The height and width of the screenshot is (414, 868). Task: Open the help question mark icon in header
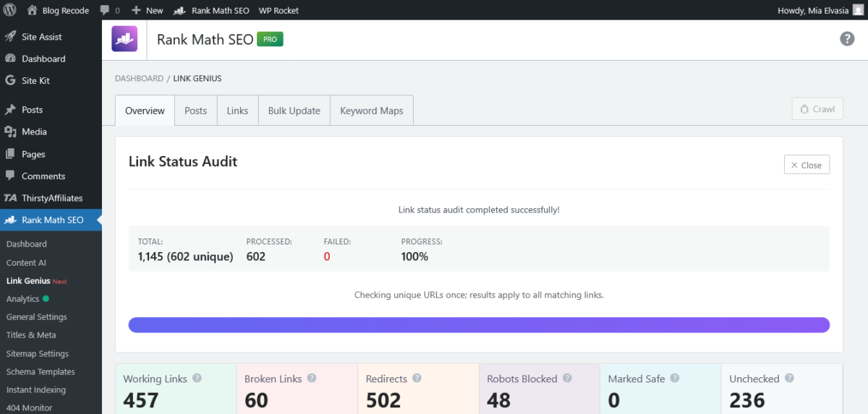[x=847, y=39]
